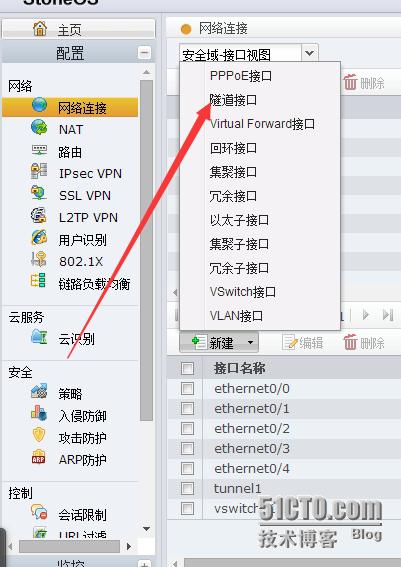Click the L2TP VPN icon
Screen dimensions: 401x567
(x=39, y=215)
